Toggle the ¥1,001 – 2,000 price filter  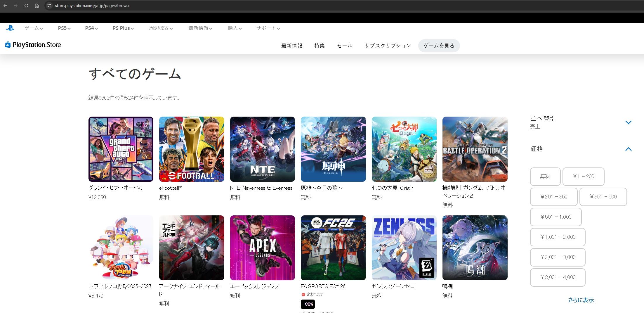click(558, 237)
